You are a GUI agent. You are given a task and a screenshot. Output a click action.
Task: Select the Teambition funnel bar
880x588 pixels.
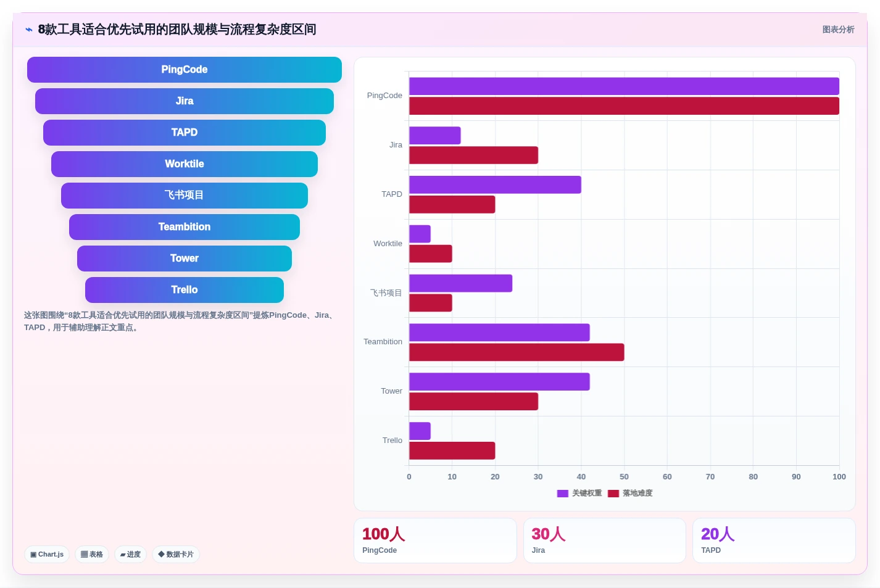click(185, 227)
